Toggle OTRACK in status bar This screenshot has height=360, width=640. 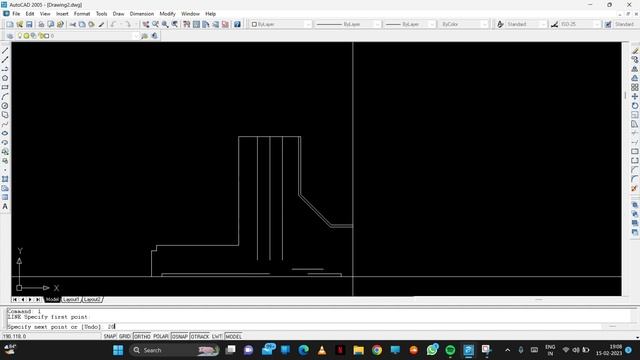click(200, 336)
